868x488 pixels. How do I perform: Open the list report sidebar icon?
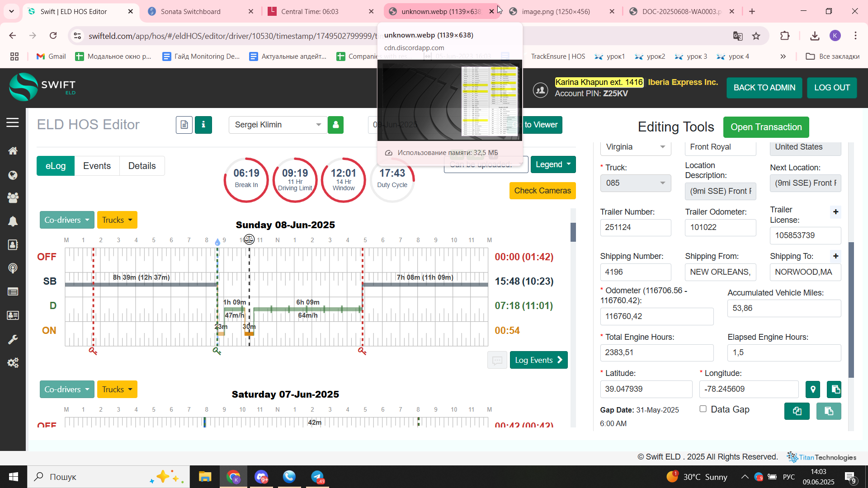[13, 292]
